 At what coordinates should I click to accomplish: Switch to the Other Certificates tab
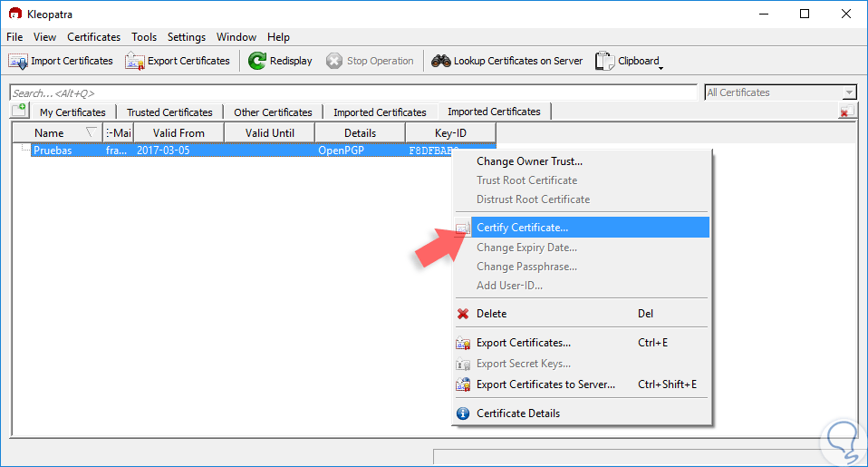pos(273,112)
